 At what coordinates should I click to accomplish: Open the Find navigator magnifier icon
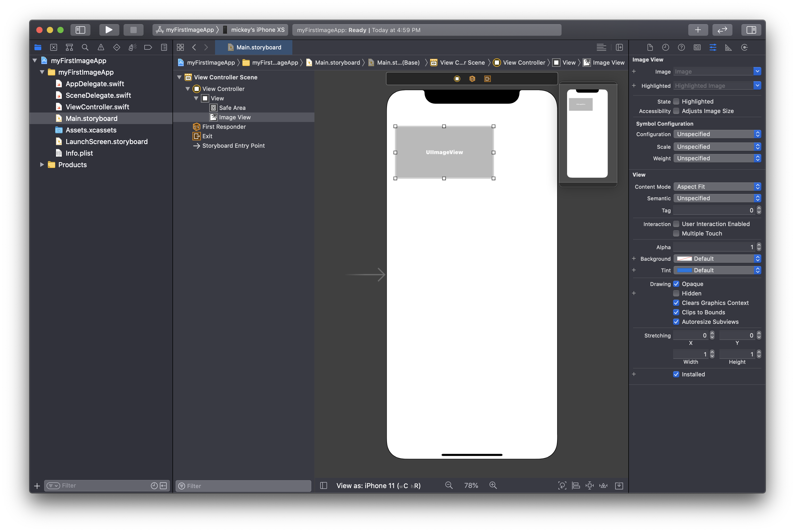pos(85,48)
